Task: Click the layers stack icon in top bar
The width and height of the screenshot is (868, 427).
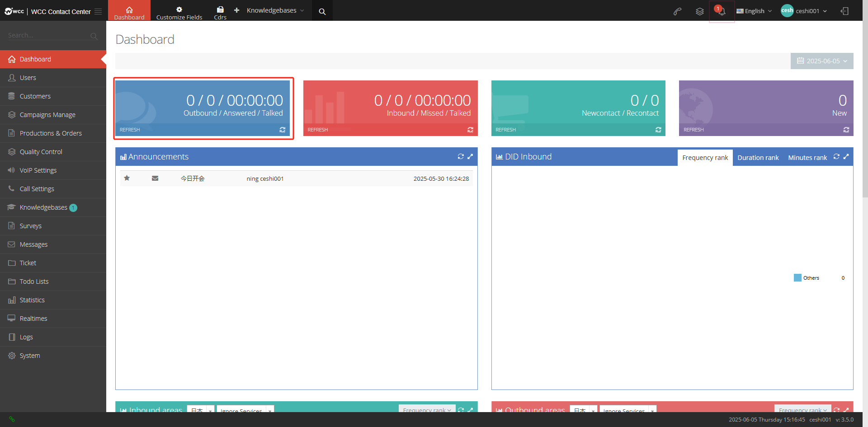Action: [700, 11]
